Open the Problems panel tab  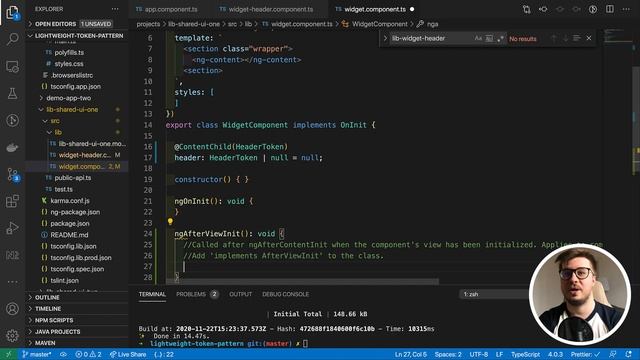(197, 294)
